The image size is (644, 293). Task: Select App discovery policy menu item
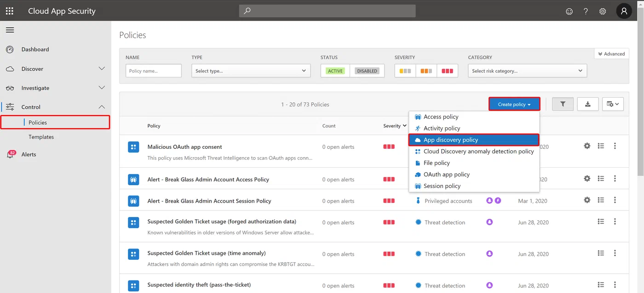click(474, 140)
